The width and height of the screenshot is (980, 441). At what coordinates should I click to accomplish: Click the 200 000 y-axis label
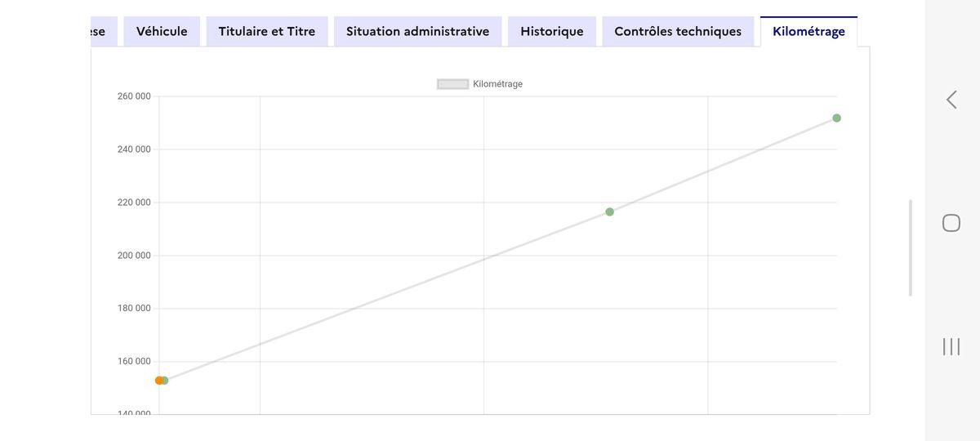(134, 256)
